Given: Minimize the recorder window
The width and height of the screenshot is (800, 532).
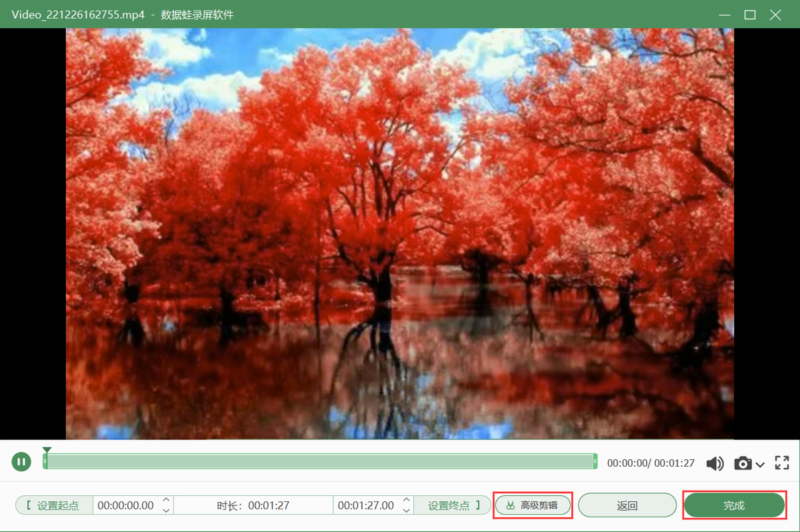Looking at the screenshot, I should click(725, 15).
